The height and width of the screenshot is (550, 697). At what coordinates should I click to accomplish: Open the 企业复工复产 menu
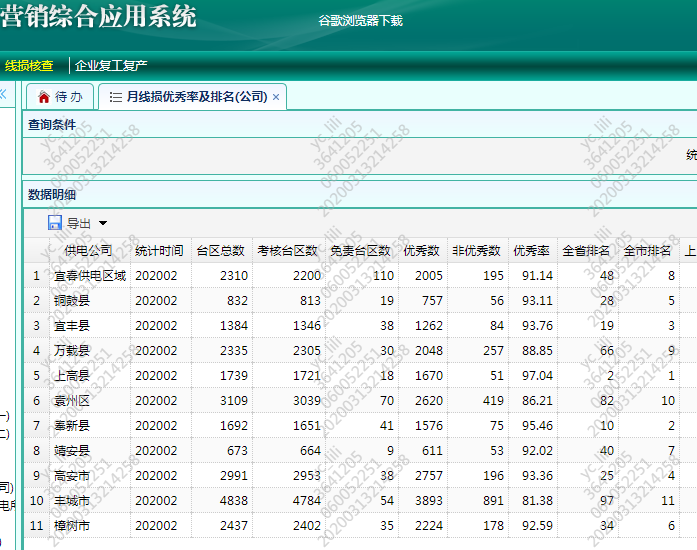tap(111, 66)
